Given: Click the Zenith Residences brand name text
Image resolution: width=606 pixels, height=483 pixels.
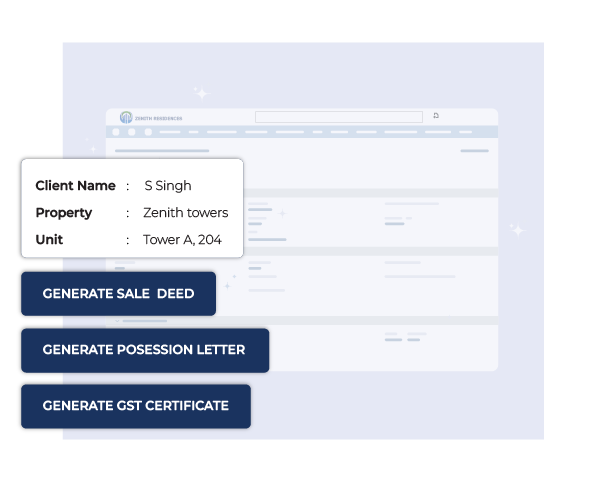Looking at the screenshot, I should (159, 118).
